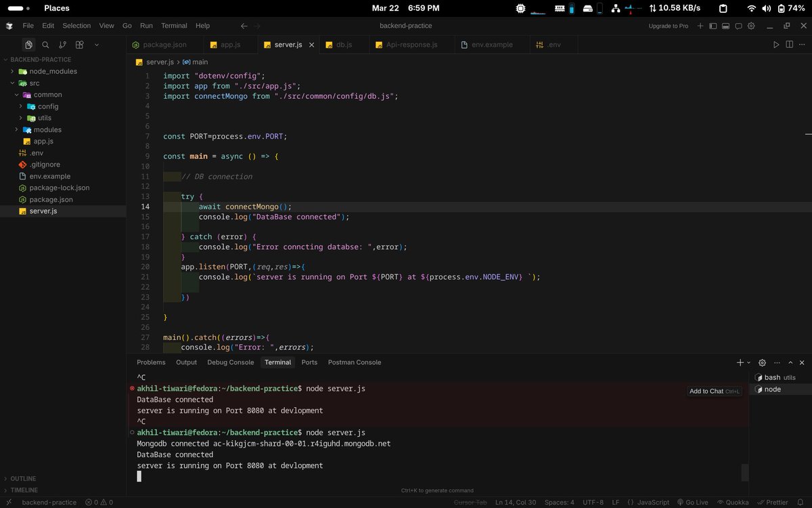Click the new agent plus icon in title bar
812x508 pixels.
[x=700, y=26]
